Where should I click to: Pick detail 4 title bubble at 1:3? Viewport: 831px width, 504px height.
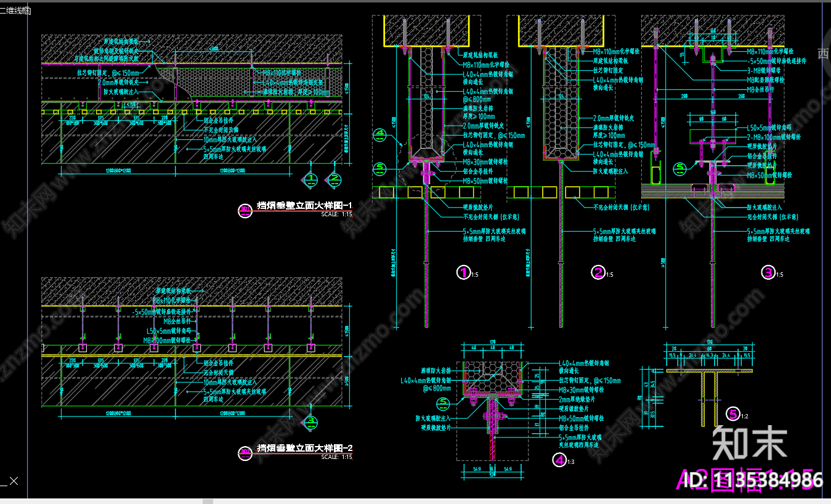coord(559,459)
